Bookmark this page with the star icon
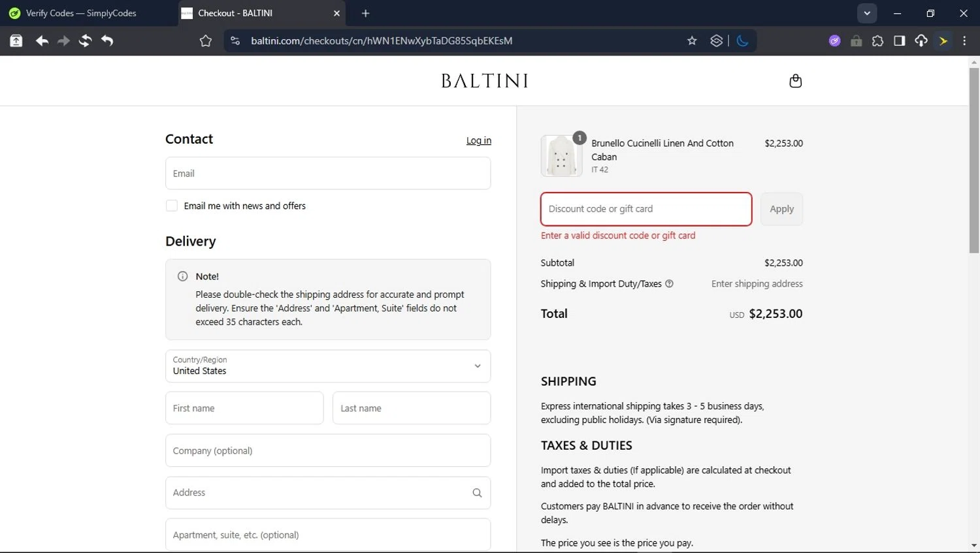Viewport: 980px width, 553px height. click(692, 40)
